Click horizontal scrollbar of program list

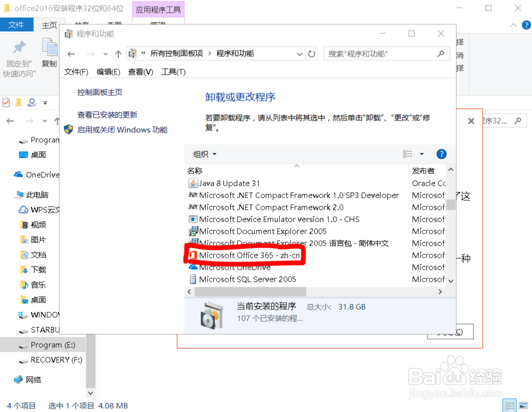click(251, 292)
